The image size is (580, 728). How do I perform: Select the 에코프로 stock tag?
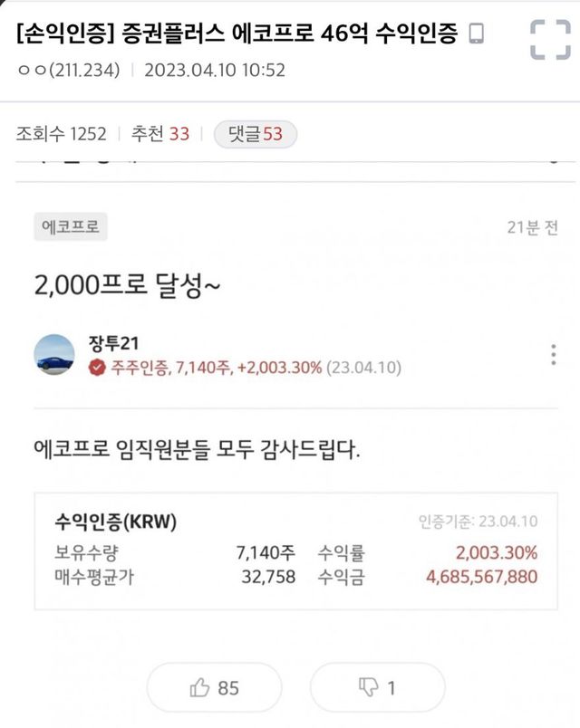pyautogui.click(x=71, y=226)
